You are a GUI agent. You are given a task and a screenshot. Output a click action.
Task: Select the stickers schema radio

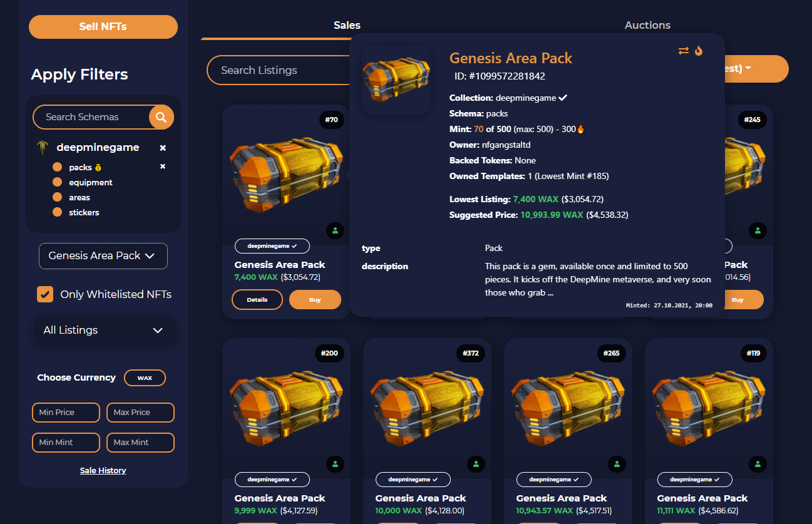click(x=58, y=212)
